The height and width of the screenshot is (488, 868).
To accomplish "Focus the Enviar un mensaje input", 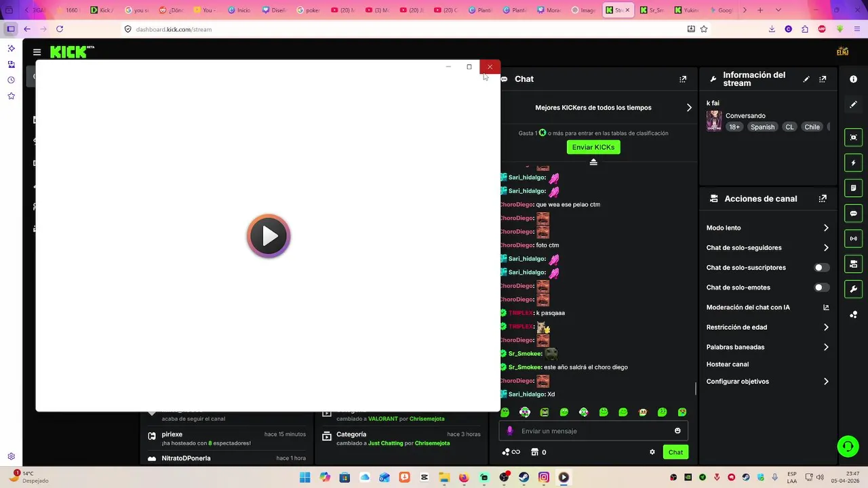I will click(x=593, y=431).
